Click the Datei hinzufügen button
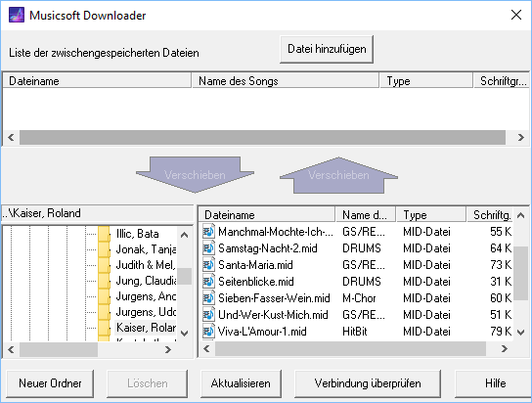This screenshot has height=403, width=532. (x=327, y=49)
